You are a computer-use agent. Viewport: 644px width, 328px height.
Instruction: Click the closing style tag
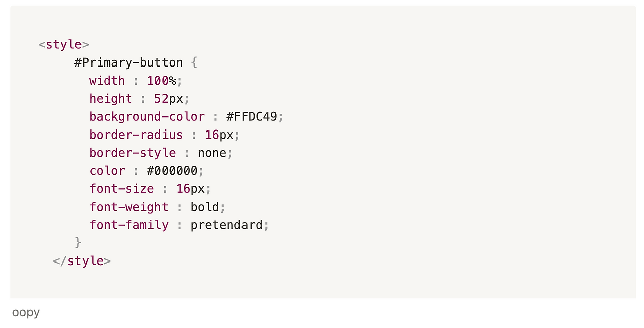82,261
